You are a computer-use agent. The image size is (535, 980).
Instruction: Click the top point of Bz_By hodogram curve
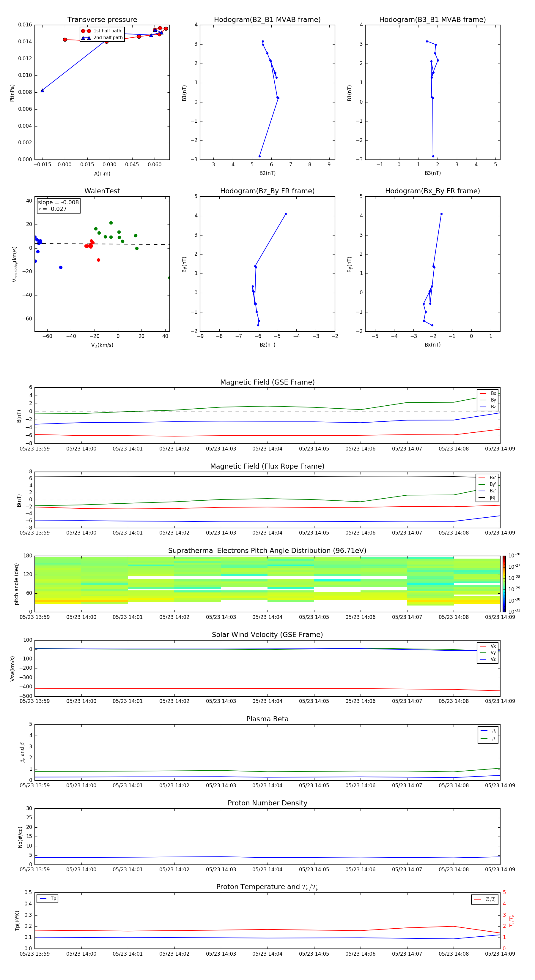(286, 214)
